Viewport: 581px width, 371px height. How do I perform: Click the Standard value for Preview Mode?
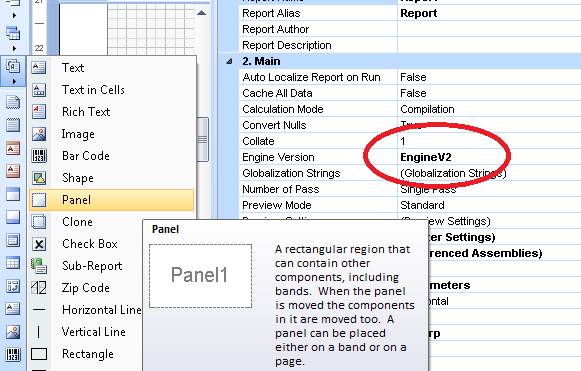422,205
